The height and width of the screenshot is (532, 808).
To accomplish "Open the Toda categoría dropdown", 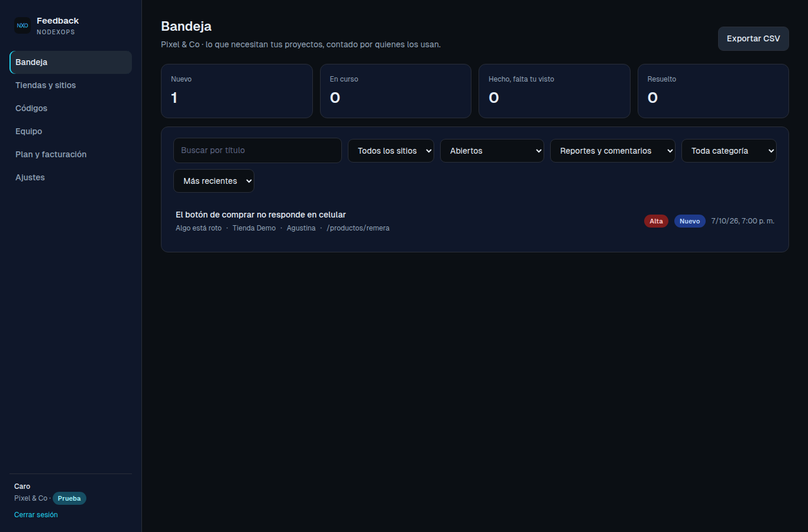I will [729, 151].
